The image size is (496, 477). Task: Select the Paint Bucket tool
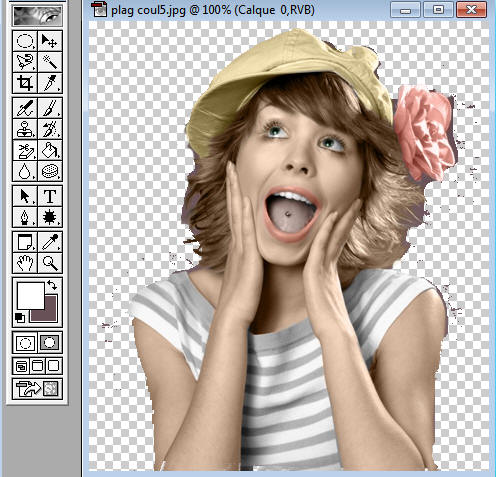(x=50, y=150)
